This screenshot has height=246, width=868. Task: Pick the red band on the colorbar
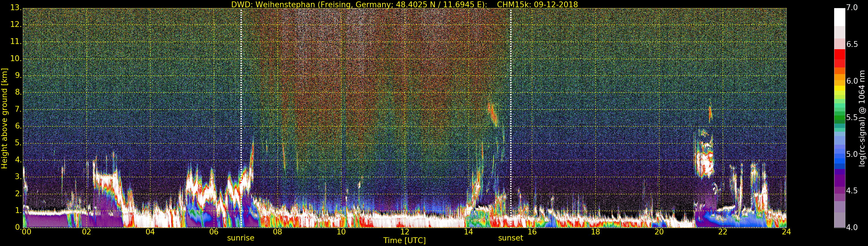point(839,58)
